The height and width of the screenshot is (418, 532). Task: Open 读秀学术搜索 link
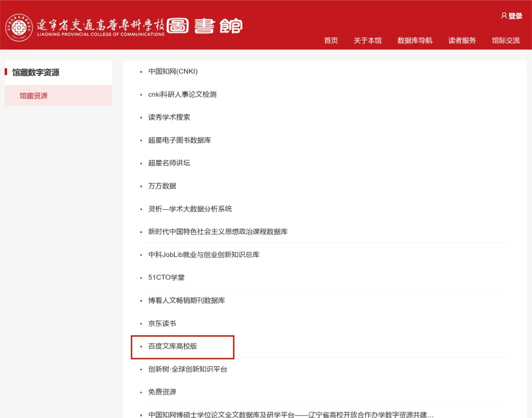pos(169,117)
